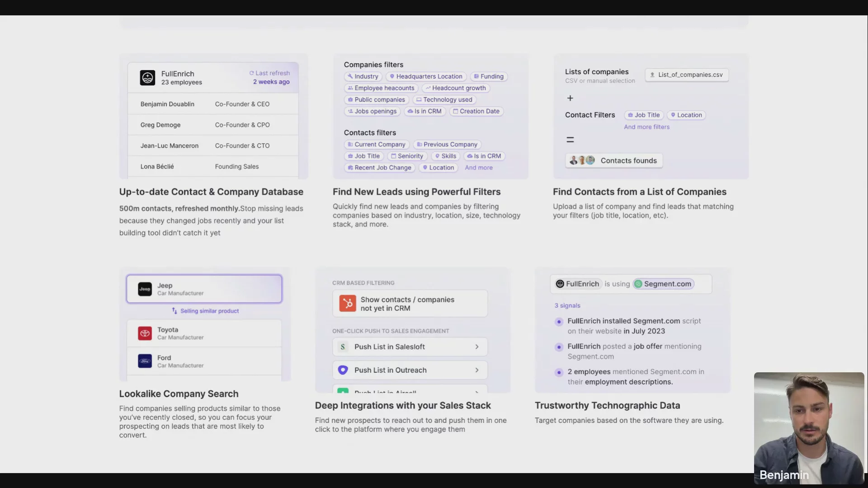Screen dimensions: 868x488
Task: Select the Skills contact filter chip
Action: [x=446, y=156]
